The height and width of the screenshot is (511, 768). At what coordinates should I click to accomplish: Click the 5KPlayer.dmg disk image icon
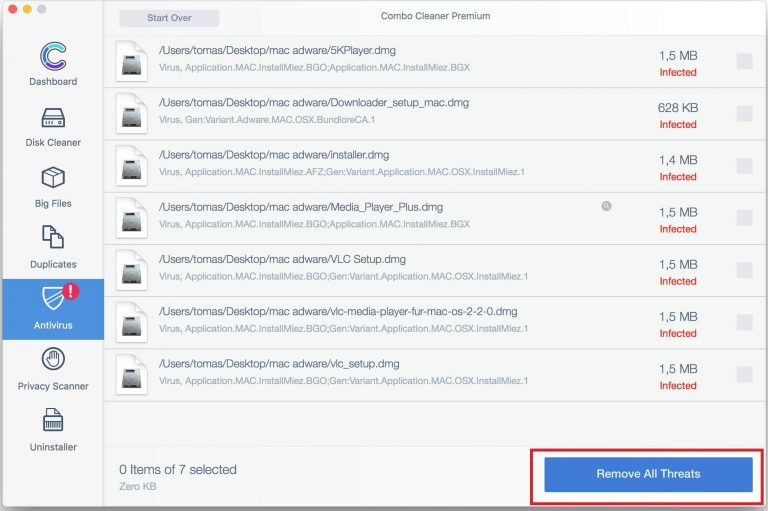(131, 61)
